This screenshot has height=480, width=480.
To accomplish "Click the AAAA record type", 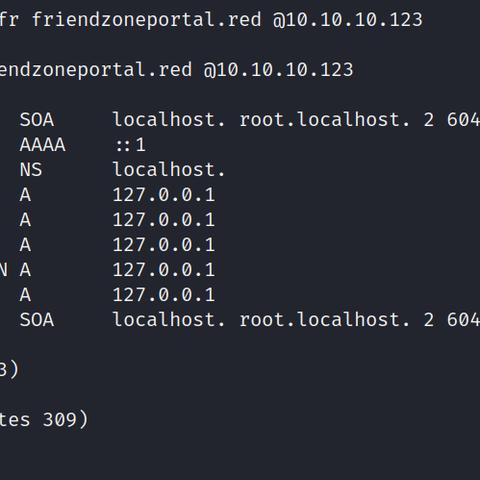I will pos(42,145).
